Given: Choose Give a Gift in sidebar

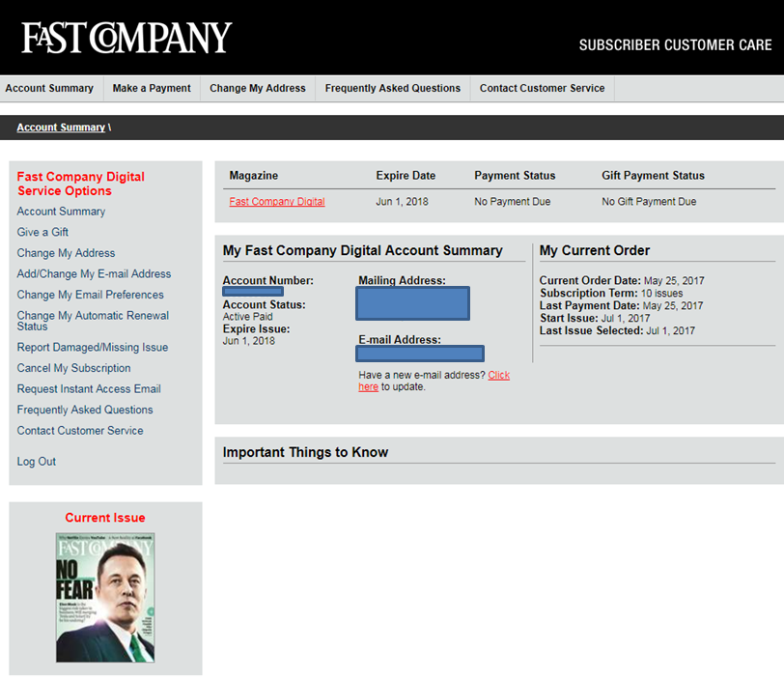Looking at the screenshot, I should [x=42, y=232].
